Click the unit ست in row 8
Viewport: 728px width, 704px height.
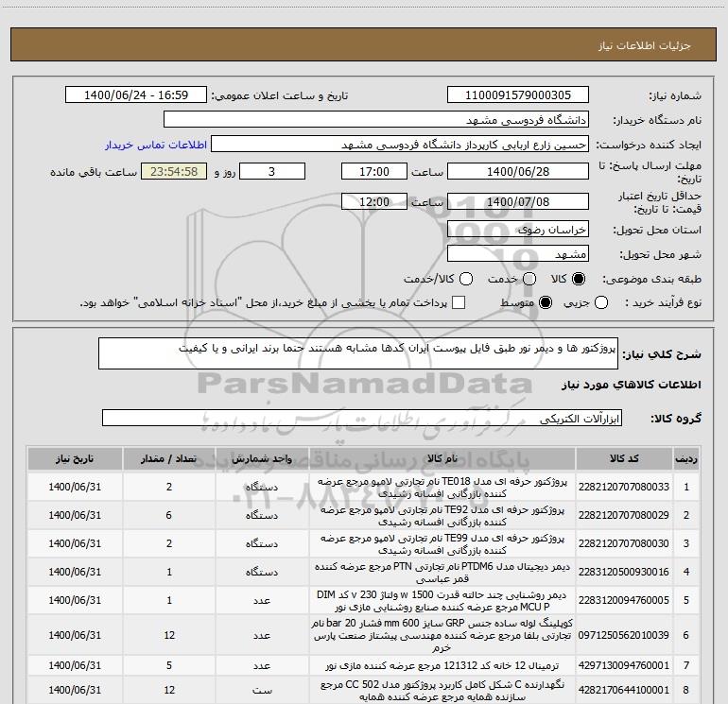coord(262,690)
